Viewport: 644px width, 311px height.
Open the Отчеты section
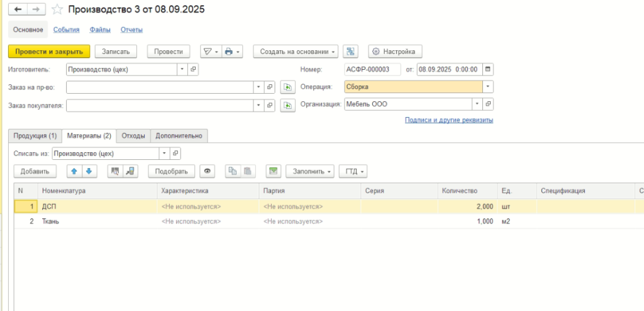pos(131,30)
